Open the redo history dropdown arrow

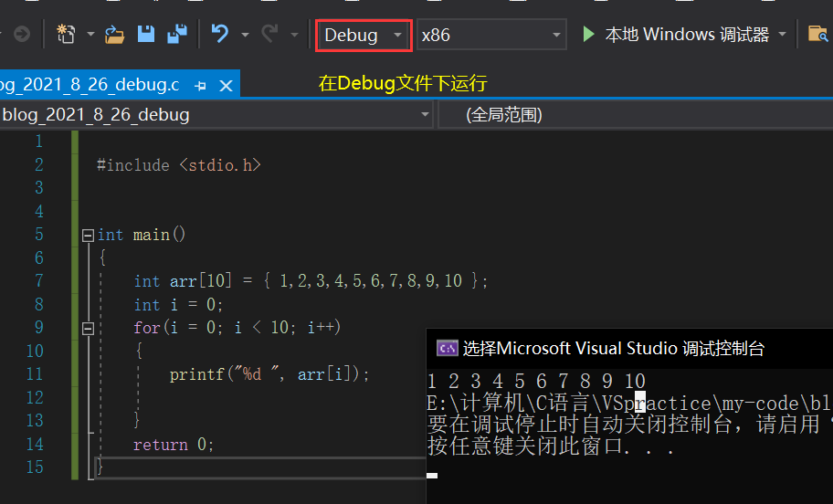(x=294, y=35)
